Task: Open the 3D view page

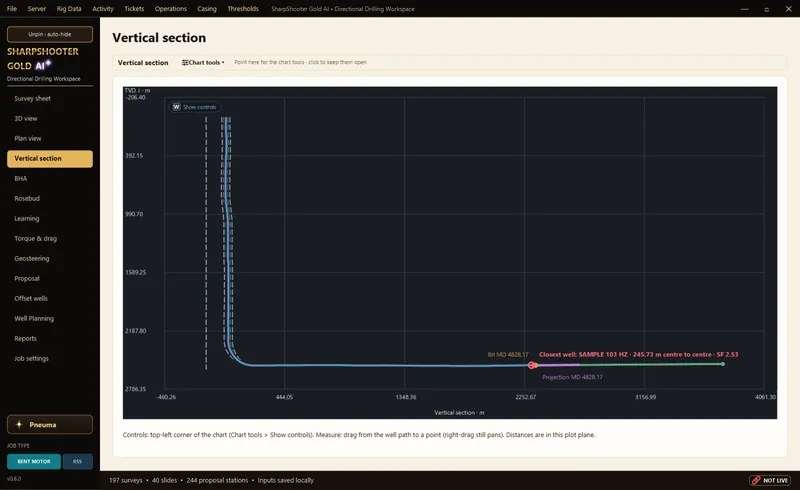Action: pyautogui.click(x=50, y=118)
